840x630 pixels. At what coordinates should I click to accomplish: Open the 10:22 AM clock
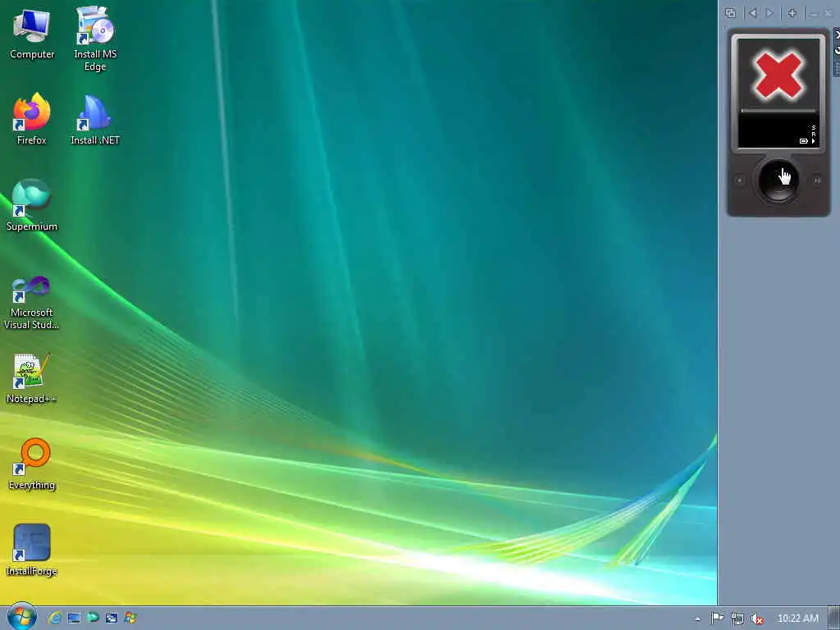797,619
